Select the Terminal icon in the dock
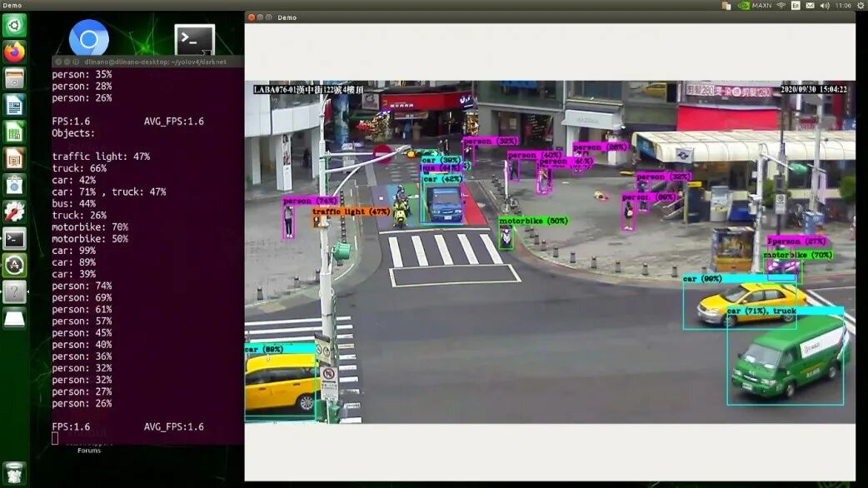The width and height of the screenshot is (868, 488). click(14, 238)
